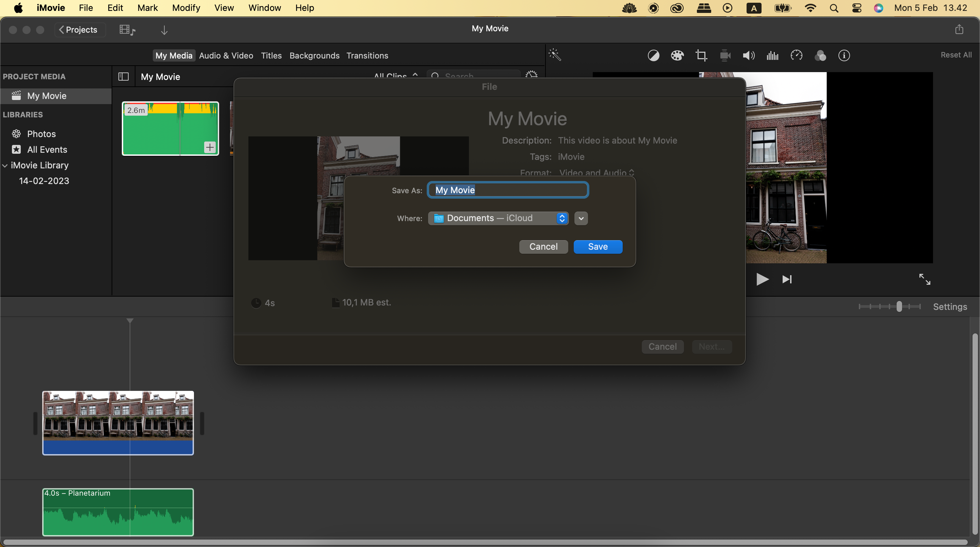The width and height of the screenshot is (980, 547).
Task: Click Cancel in the Save As dialog
Action: (x=543, y=247)
